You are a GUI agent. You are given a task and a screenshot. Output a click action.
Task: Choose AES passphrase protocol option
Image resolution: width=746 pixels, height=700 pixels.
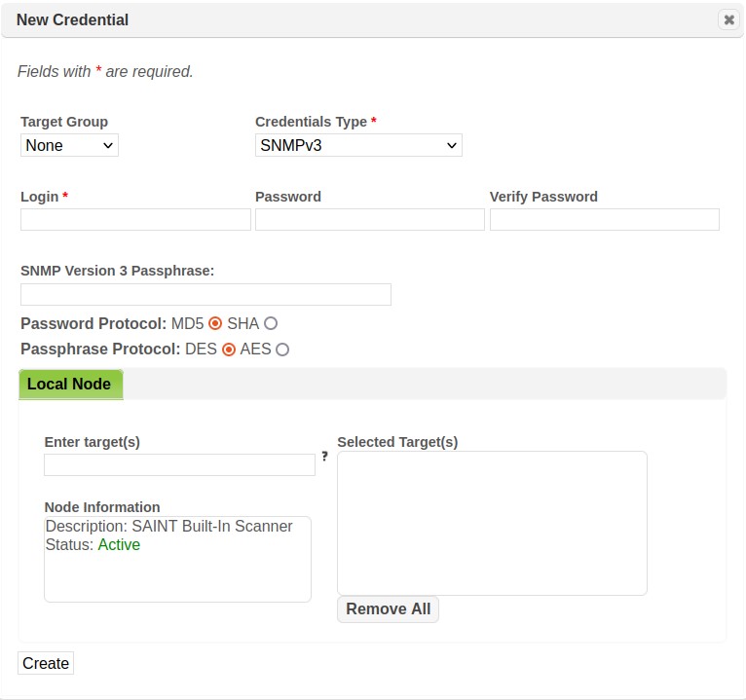(x=282, y=349)
